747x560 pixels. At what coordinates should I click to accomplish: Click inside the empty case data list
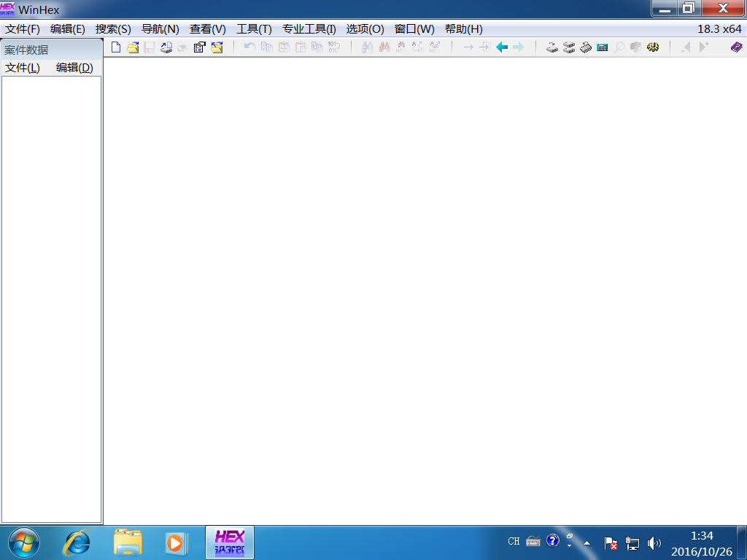point(52,299)
